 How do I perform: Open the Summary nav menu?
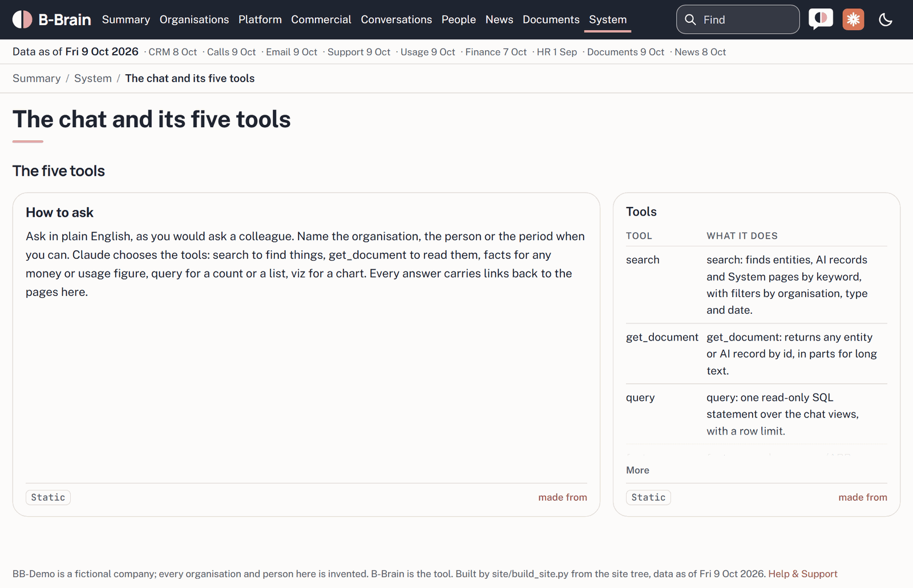(126, 19)
